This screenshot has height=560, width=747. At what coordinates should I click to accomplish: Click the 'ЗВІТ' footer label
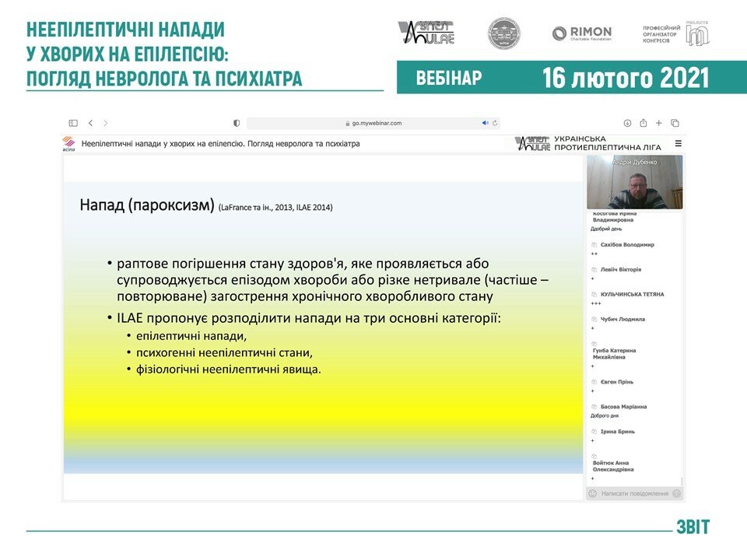(693, 527)
